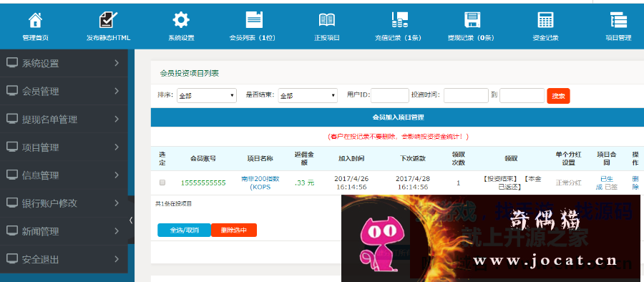Image resolution: width=644 pixels, height=282 pixels.
Task: Expand 会员管理 chevron
Action: [x=117, y=91]
